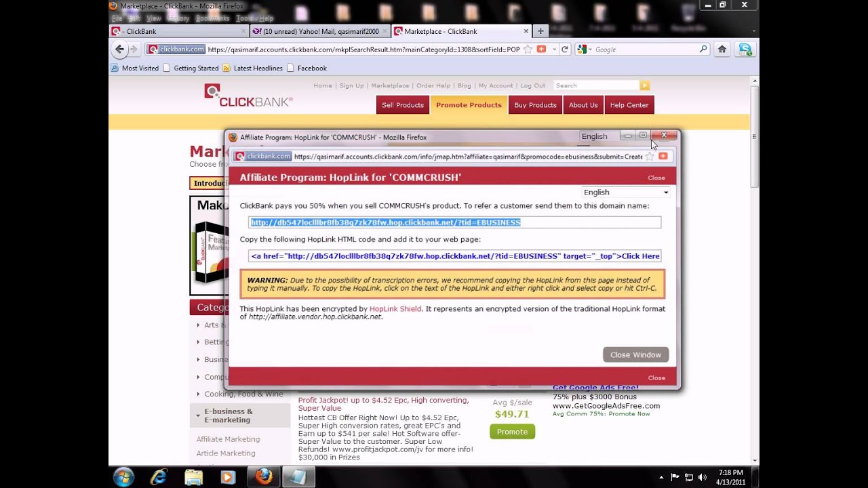Open the HopLink Shield link
Screen dimensions: 868x488
(395, 308)
